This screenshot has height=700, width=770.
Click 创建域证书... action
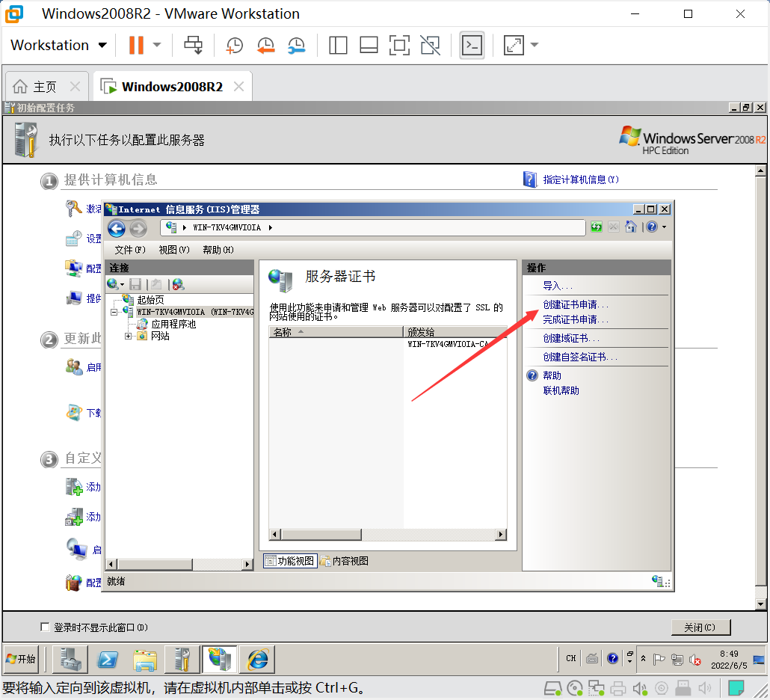pyautogui.click(x=571, y=339)
